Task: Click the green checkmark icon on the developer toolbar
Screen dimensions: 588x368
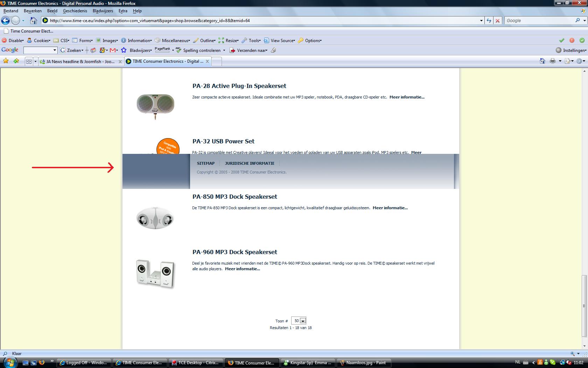Action: [x=562, y=40]
